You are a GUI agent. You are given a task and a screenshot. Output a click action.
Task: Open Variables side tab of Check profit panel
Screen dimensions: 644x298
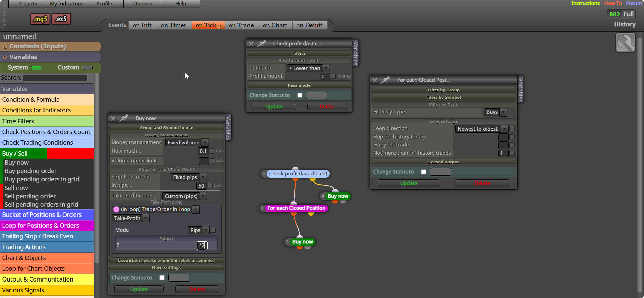coord(355,53)
